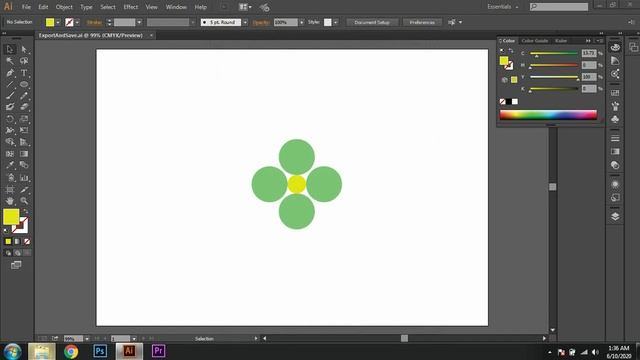
Task: Select the Shape Builder tool
Action: (x=10, y=142)
